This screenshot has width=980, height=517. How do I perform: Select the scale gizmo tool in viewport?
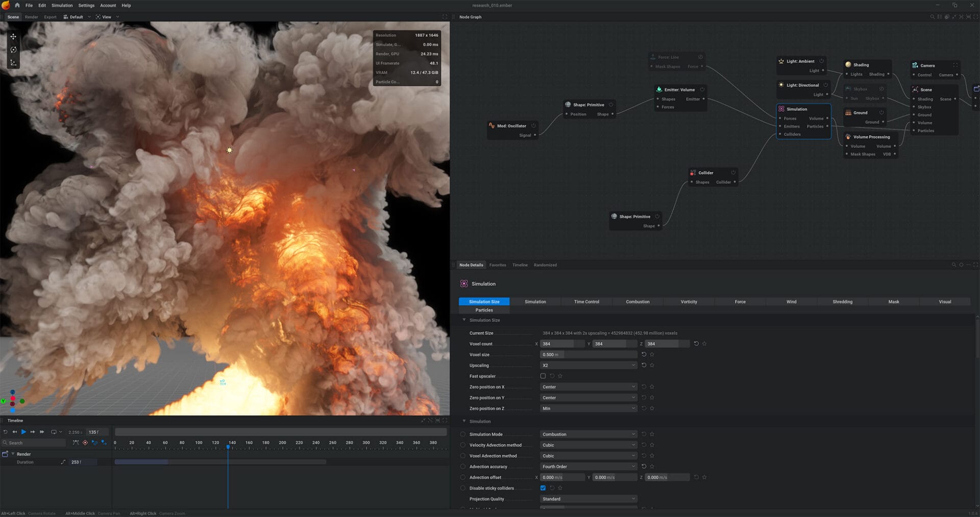pyautogui.click(x=13, y=63)
